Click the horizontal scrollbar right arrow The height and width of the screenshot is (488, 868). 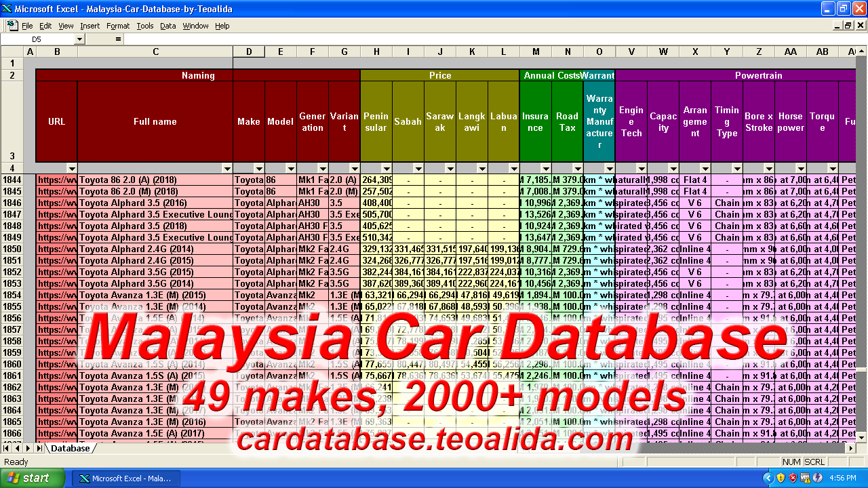[850, 448]
